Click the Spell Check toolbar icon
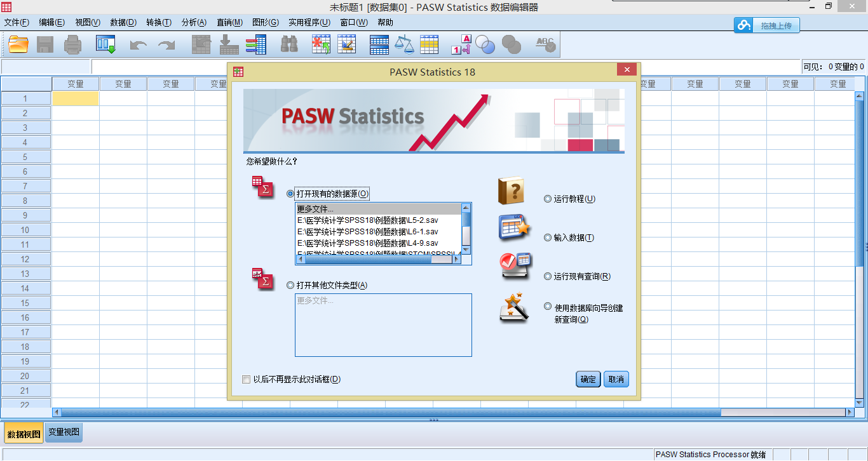Image resolution: width=868 pixels, height=461 pixels. 545,44
